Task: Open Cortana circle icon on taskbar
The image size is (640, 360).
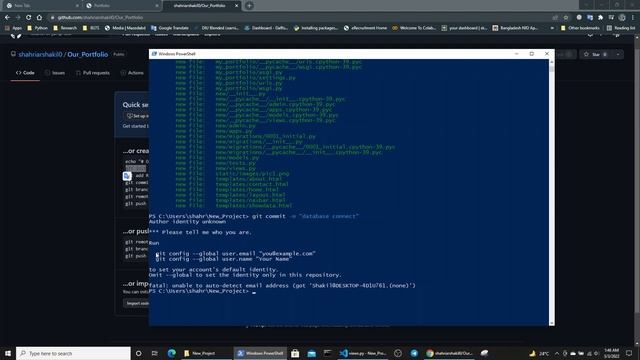Action: [x=138, y=353]
